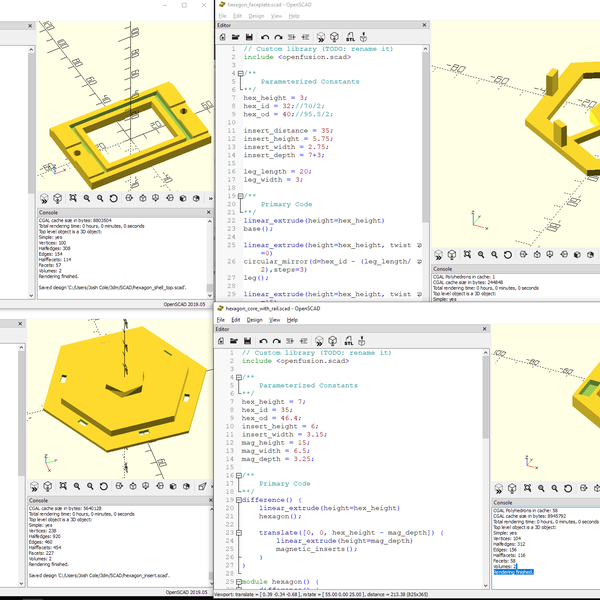Open Design menu in hexagon_core_with_rail window
Image resolution: width=600 pixels, height=600 pixels.
[x=254, y=320]
